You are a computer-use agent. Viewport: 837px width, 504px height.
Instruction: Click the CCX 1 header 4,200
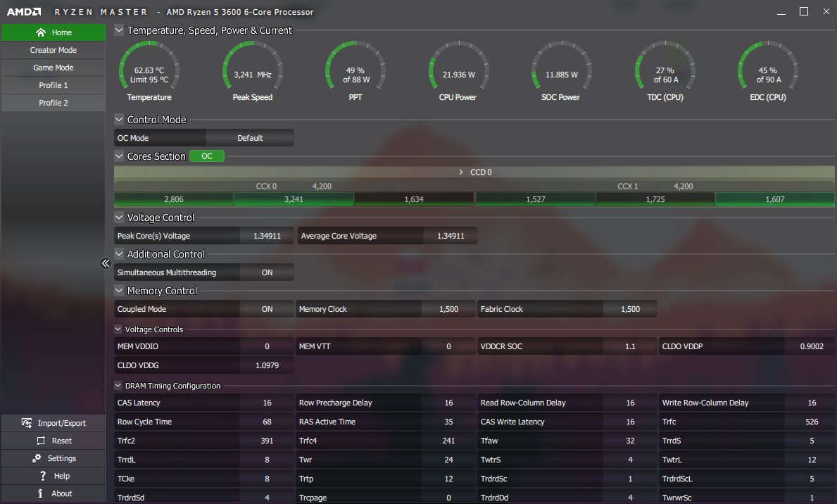(655, 187)
